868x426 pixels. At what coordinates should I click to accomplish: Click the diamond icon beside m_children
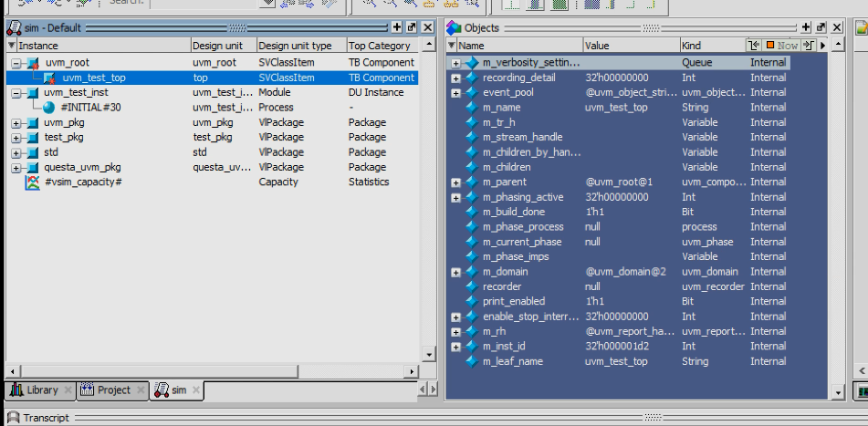tap(472, 167)
